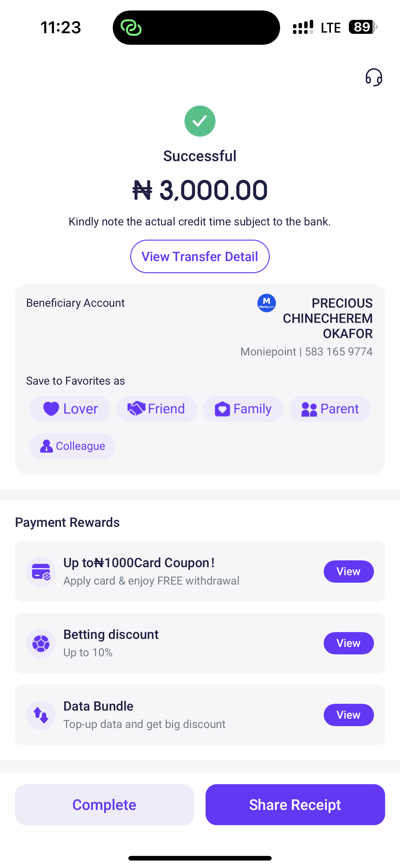This screenshot has height=868, width=400.
Task: Tap the headset customer support icon
Action: (x=374, y=77)
